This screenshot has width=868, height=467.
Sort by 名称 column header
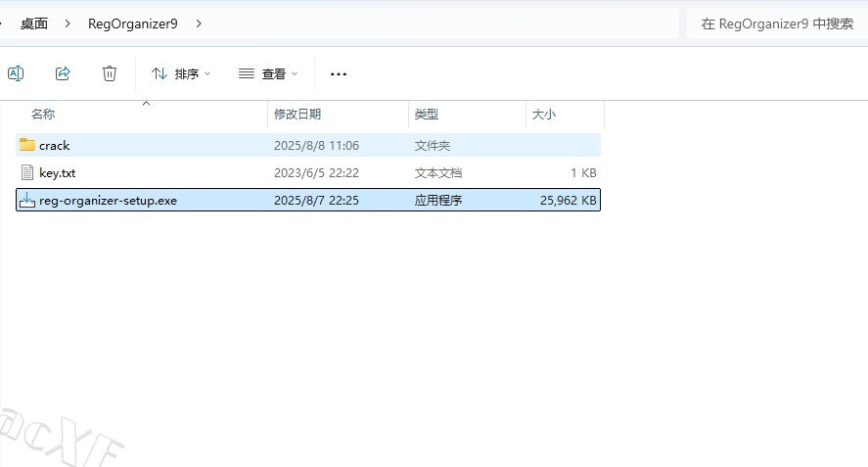(43, 115)
